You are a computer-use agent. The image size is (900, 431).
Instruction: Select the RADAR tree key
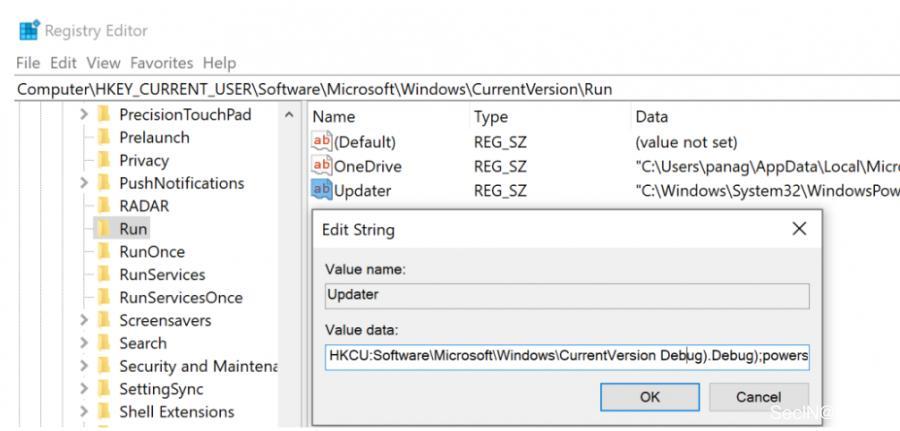coord(144,206)
